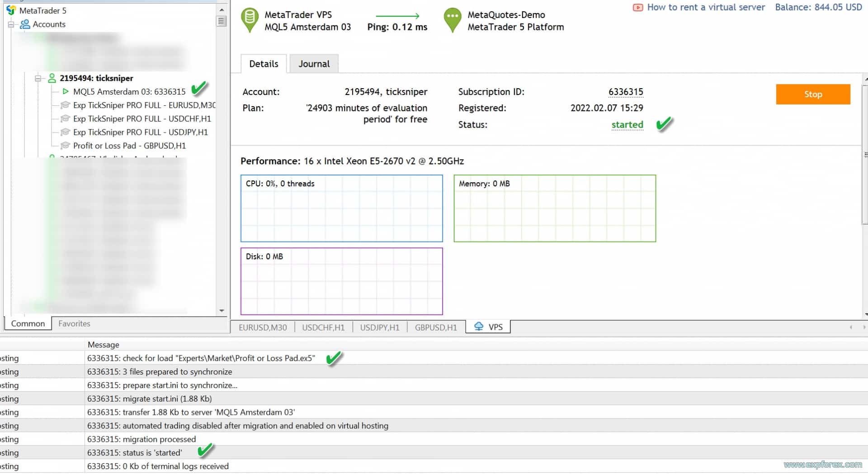The width and height of the screenshot is (868, 474).
Task: Select Exp TickSniper PRO FULL - USDCHF,H1
Action: click(142, 118)
